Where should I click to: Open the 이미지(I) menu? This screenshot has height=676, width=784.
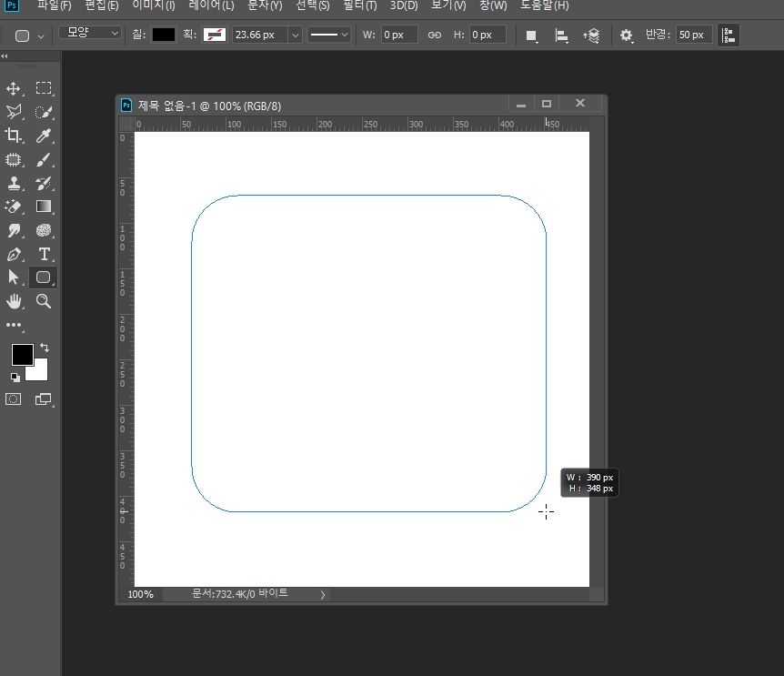(154, 5)
